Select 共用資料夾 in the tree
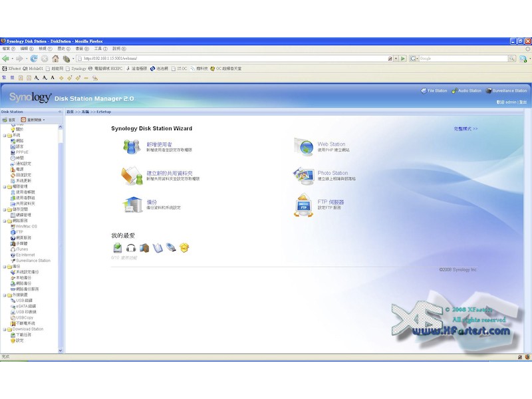 [23, 203]
